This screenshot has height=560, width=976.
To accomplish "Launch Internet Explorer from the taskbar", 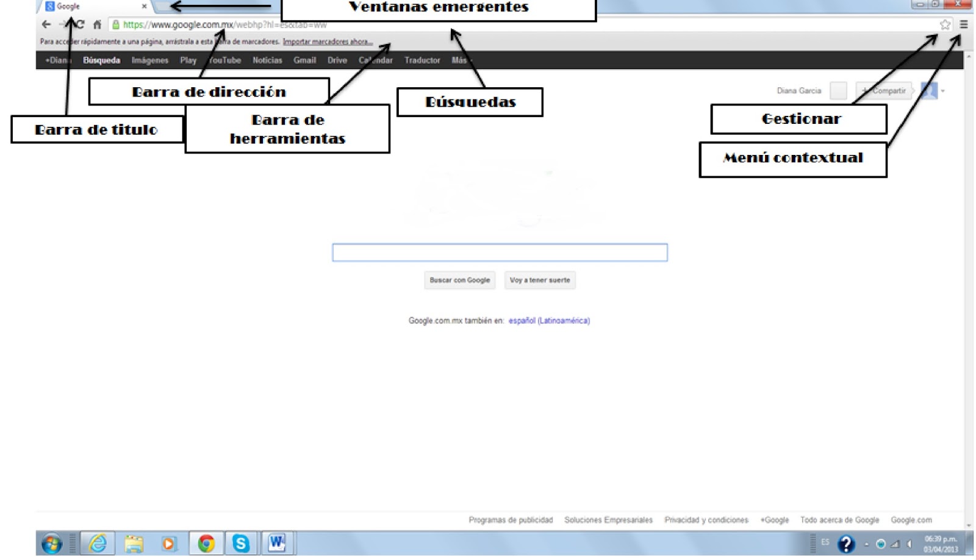I will point(98,543).
